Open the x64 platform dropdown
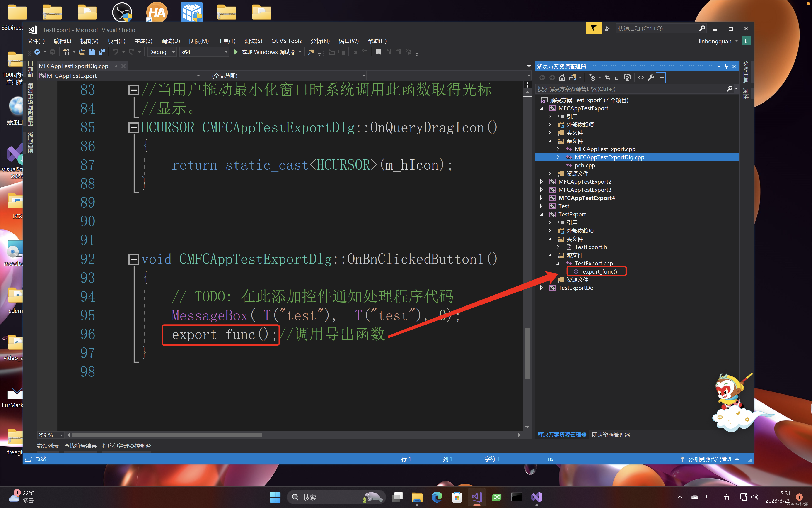812x508 pixels. (x=204, y=52)
